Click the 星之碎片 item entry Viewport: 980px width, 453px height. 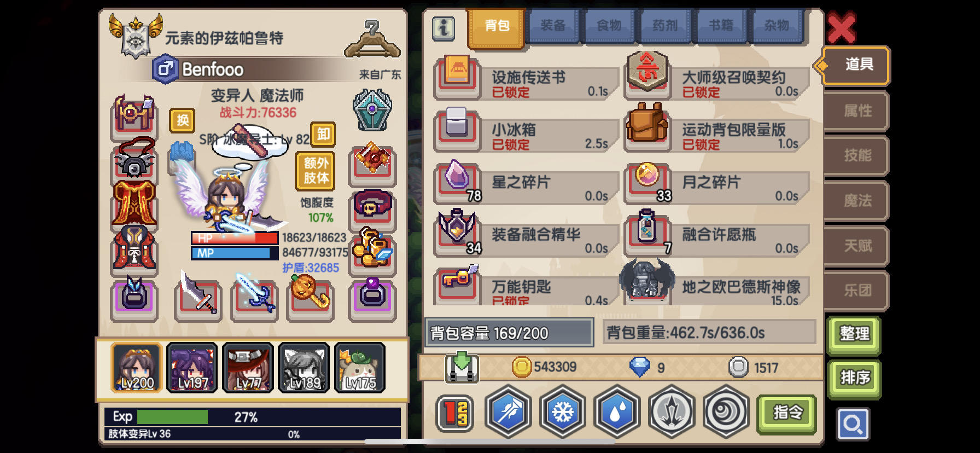(x=526, y=184)
